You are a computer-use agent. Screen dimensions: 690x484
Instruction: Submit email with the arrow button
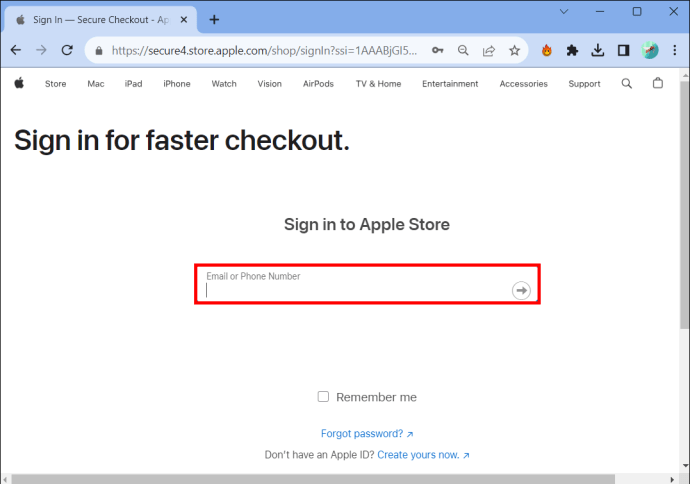click(x=521, y=290)
